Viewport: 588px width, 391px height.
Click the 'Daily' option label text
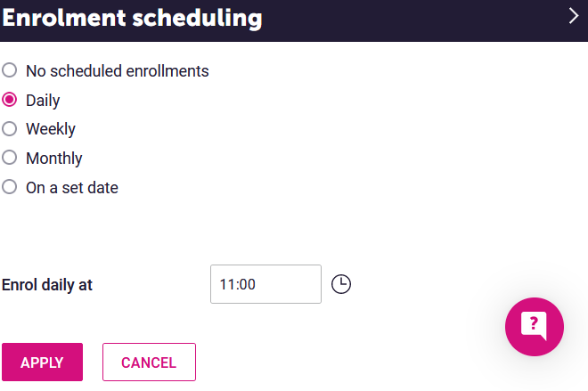click(43, 101)
